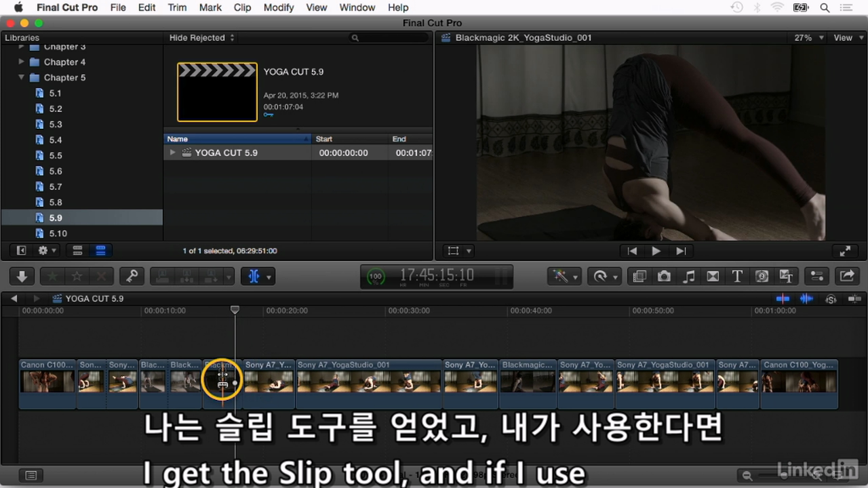This screenshot has width=868, height=488.
Task: Open the Modify menu
Action: tap(279, 7)
